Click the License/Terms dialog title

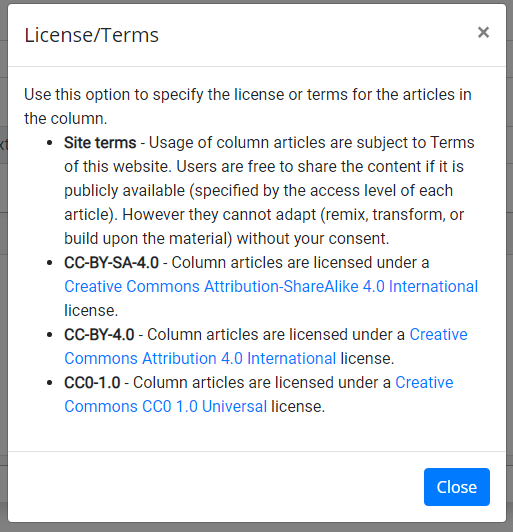(x=92, y=35)
